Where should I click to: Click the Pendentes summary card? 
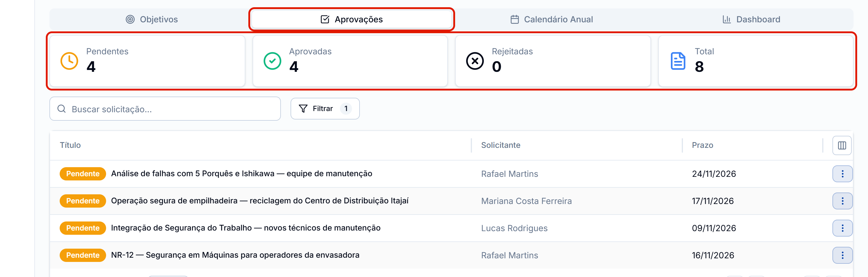pos(147,61)
